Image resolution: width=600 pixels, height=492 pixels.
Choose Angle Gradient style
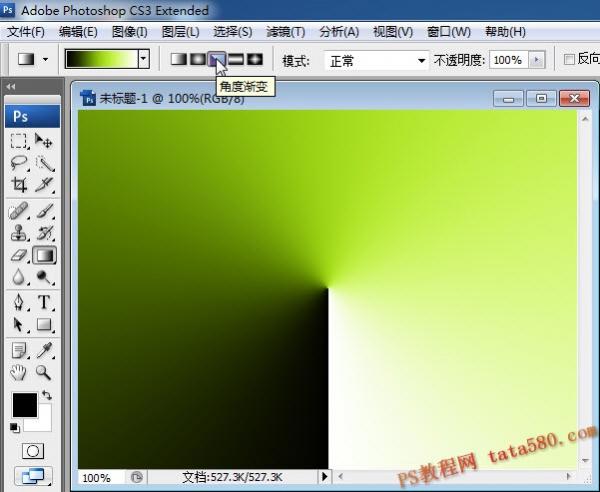217,59
